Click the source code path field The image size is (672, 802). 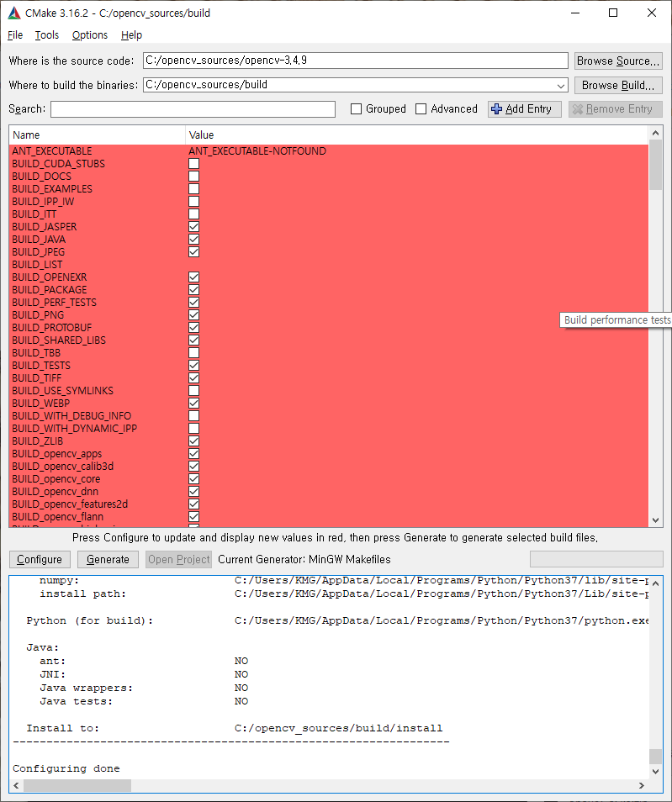(x=356, y=61)
